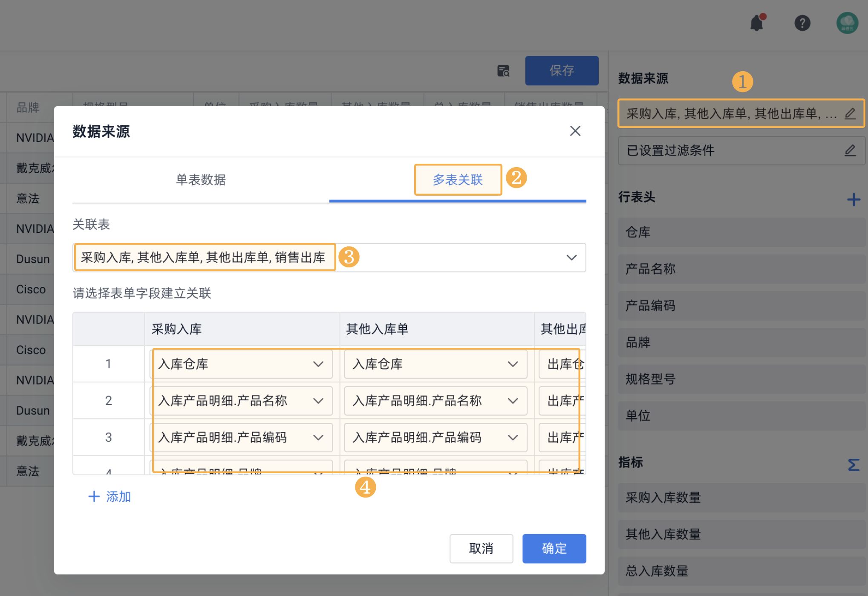The width and height of the screenshot is (868, 596).
Task: Add a row header with plus icon
Action: 854,199
